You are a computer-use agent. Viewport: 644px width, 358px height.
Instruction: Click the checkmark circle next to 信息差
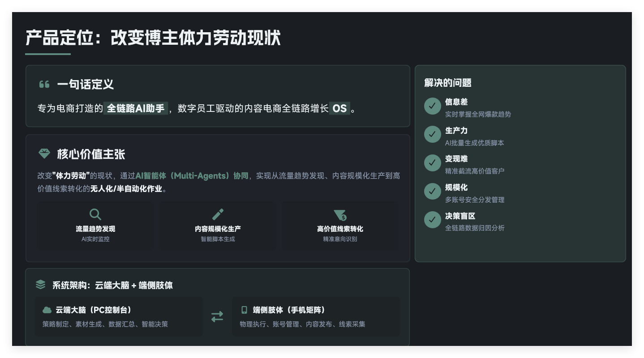(x=432, y=106)
